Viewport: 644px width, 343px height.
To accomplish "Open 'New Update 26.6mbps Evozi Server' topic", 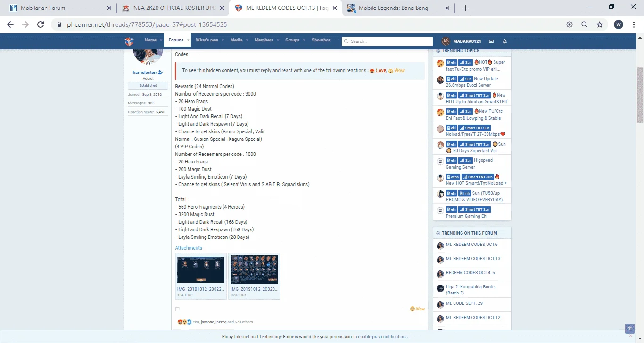I will (x=472, y=82).
